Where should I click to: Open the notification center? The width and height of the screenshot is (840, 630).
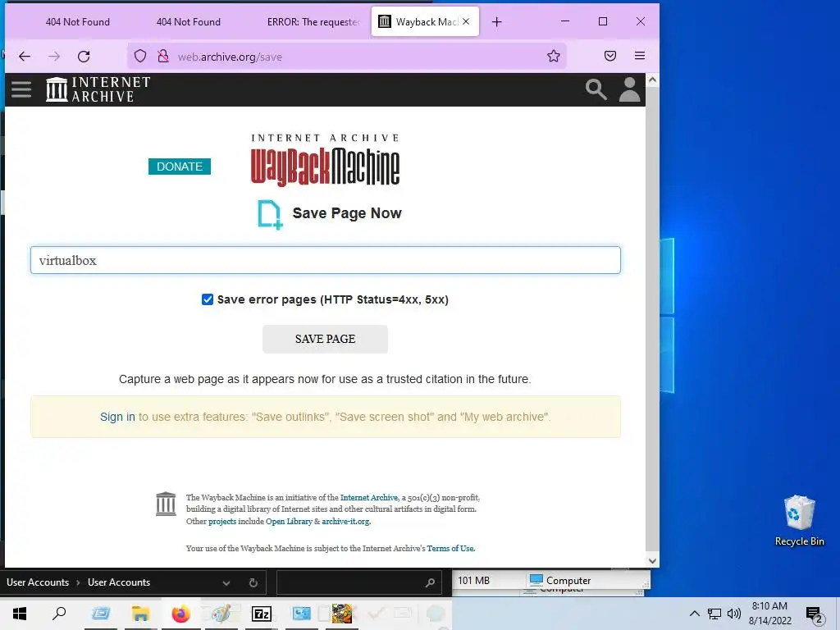[815, 615]
